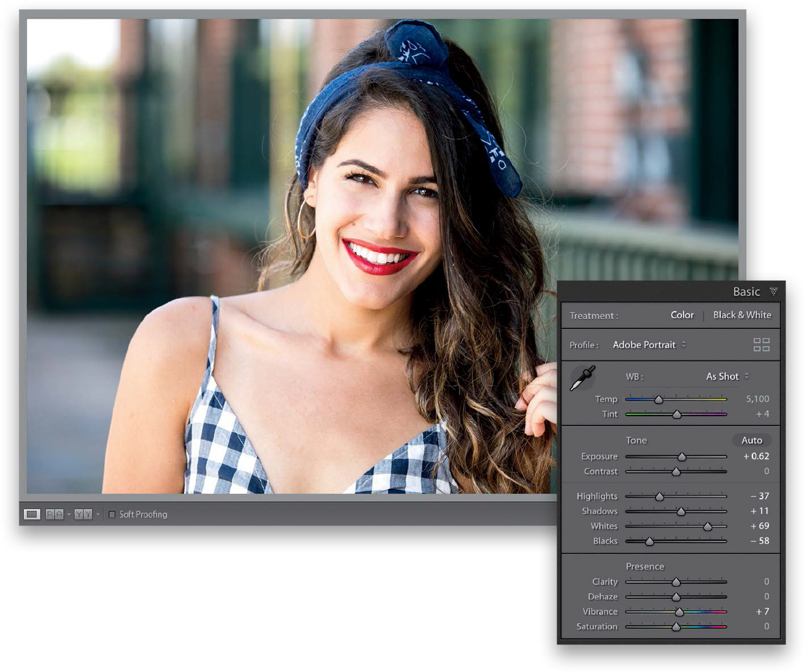Open the YY Before/After options dropdown arrow
Viewport: 805px width, 672px height.
point(98,515)
